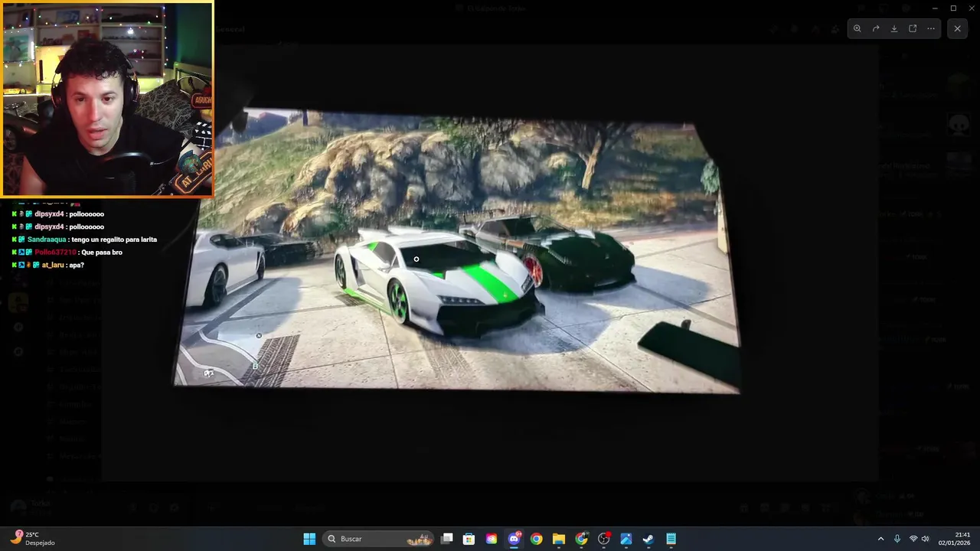The height and width of the screenshot is (551, 980).
Task: Download the image with the download icon
Action: pos(894,28)
